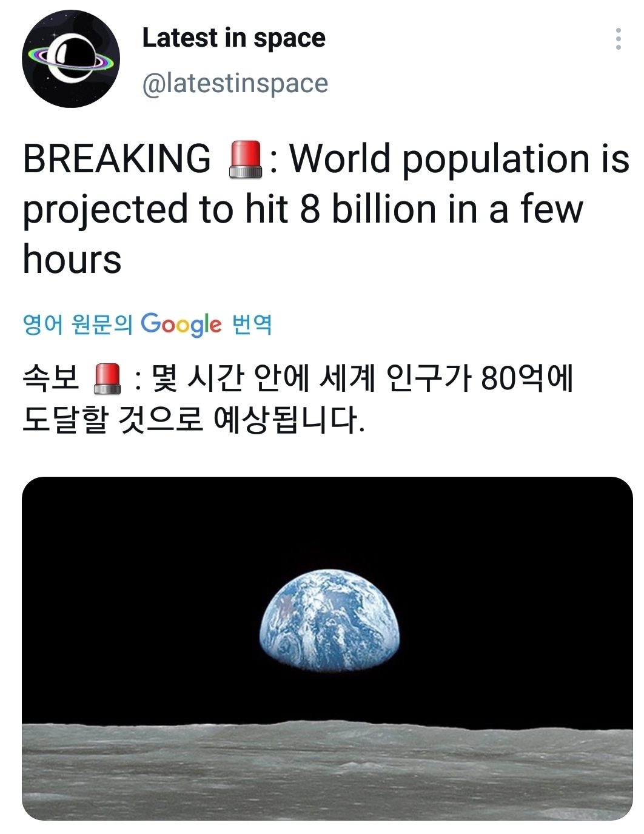Viewport: 644px width, 834px height.
Task: Click "80억에" in the Korean translation
Action: [x=526, y=378]
